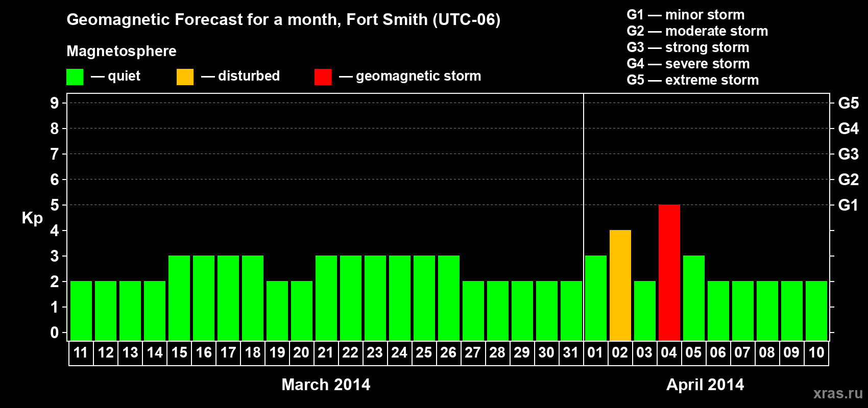The height and width of the screenshot is (408, 868).
Task: Click the 'G2 — moderate storm' legend line
Action: [x=697, y=31]
